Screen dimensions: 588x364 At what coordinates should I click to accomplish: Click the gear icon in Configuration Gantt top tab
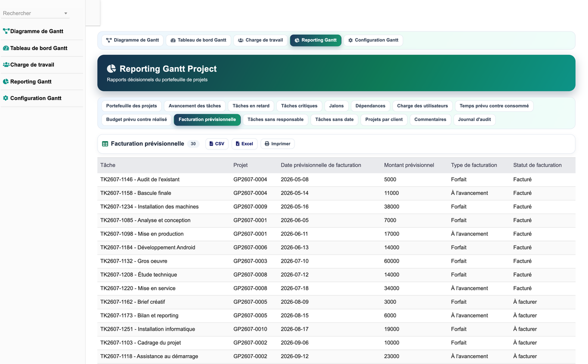click(x=350, y=40)
